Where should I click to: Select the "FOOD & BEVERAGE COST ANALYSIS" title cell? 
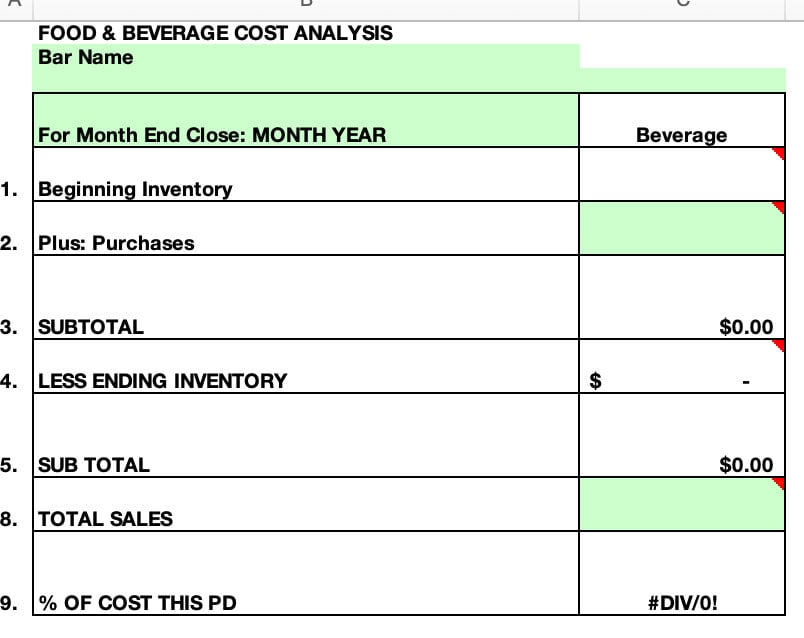(306, 33)
